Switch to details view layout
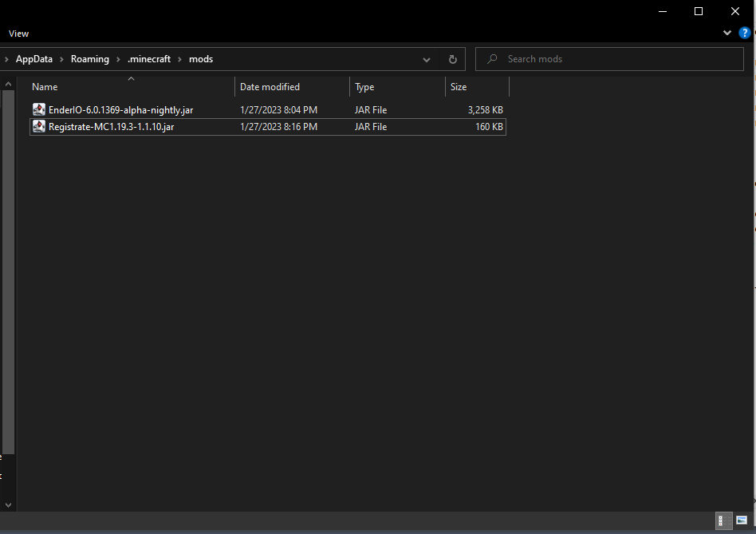 tap(723, 520)
